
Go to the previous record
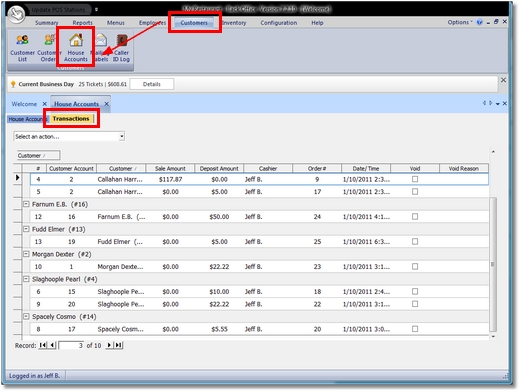tap(52, 345)
